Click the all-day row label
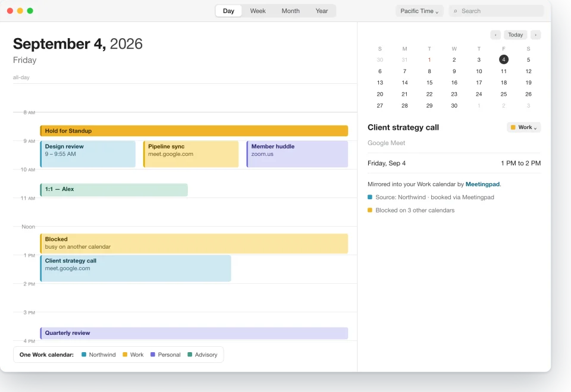 (x=21, y=77)
